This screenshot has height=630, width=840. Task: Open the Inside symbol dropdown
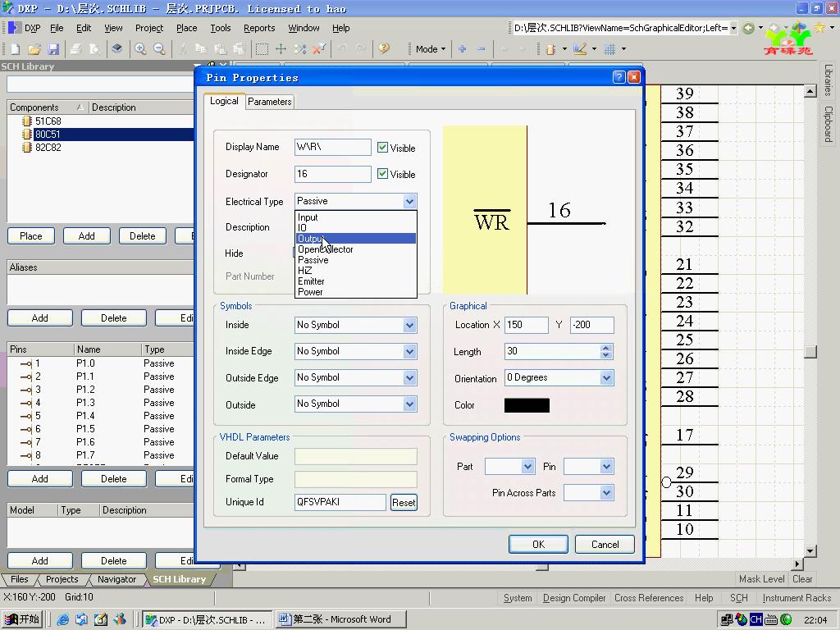pyautogui.click(x=410, y=325)
